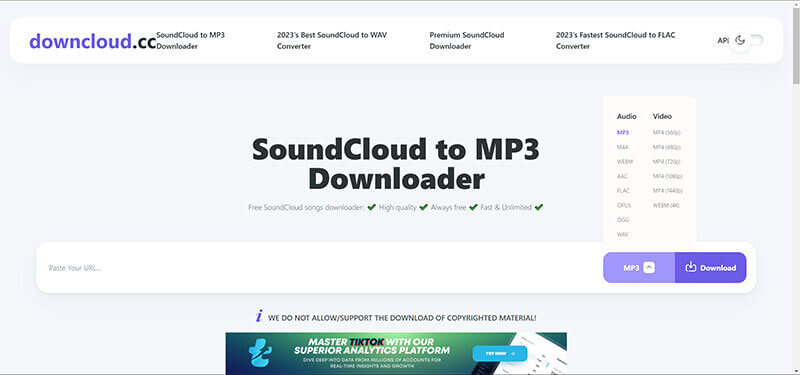Select AAC audio format
This screenshot has width=800, height=375.
(x=622, y=176)
